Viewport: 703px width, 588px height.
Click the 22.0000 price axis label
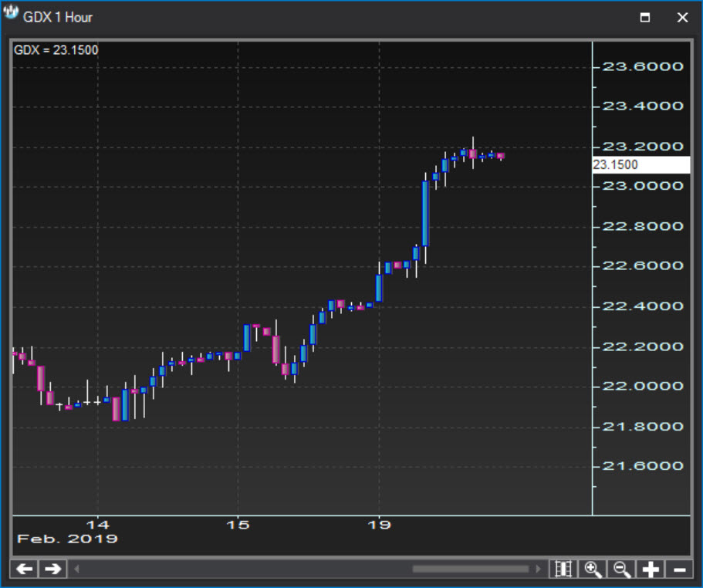pos(643,386)
